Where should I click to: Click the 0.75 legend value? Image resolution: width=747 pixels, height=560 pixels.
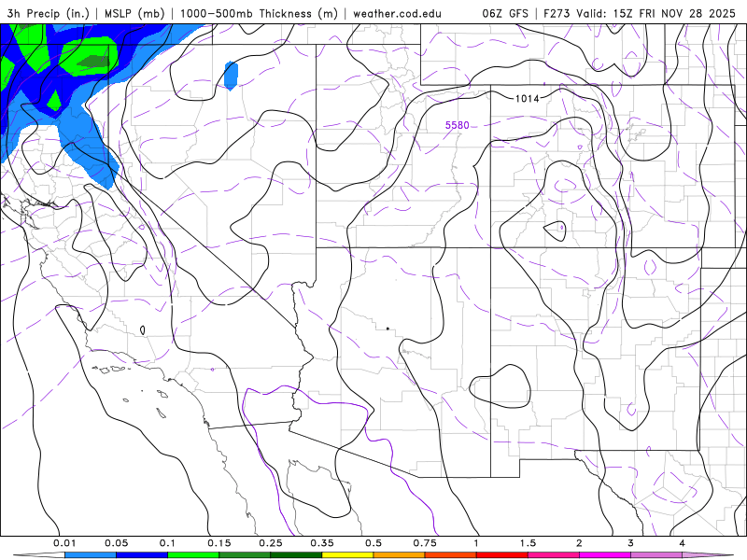tap(425, 543)
